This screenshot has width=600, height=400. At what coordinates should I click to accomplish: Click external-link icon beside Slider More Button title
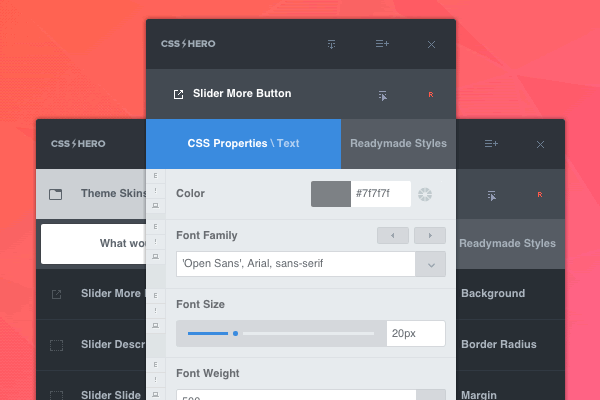tap(178, 94)
